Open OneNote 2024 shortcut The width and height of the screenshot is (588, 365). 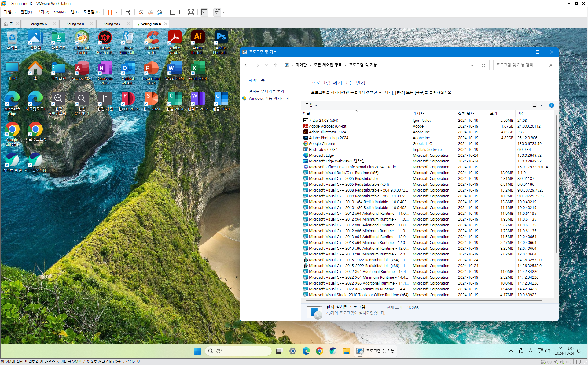click(x=105, y=73)
